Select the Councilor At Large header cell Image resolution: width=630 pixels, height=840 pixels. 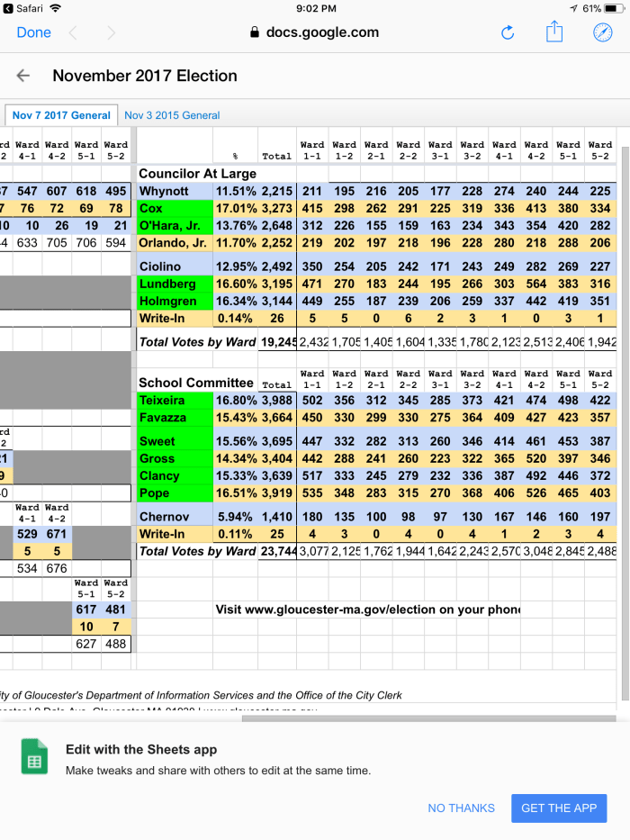point(197,173)
